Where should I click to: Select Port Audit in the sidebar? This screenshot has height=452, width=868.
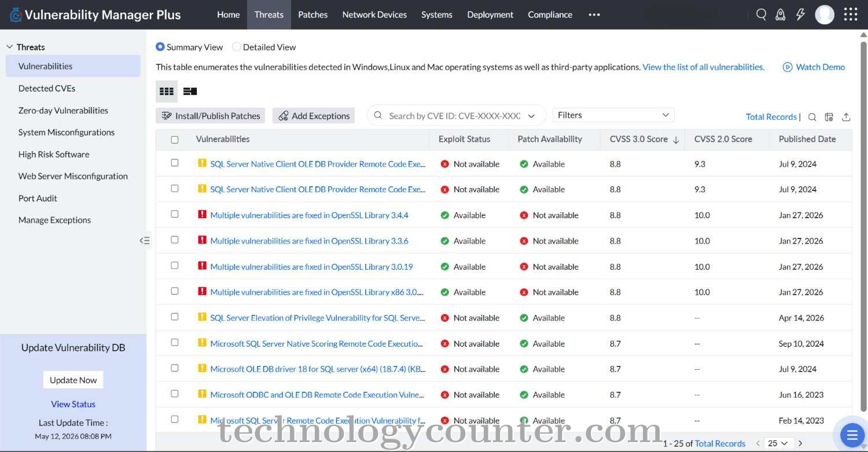(x=38, y=198)
